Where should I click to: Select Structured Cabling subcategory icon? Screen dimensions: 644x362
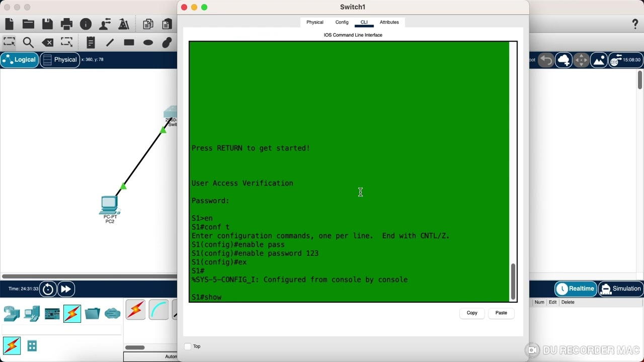32,346
